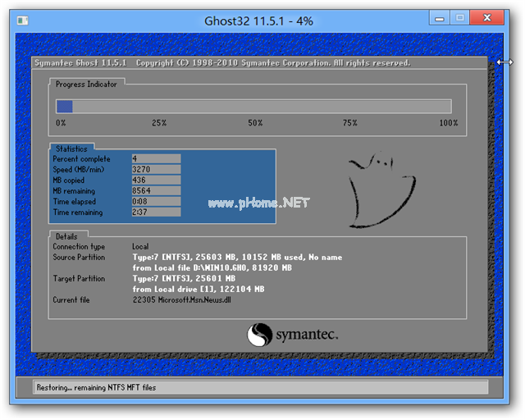Click the 'Target Partition' label
Image resolution: width=525 pixels, height=420 pixels.
pos(79,279)
